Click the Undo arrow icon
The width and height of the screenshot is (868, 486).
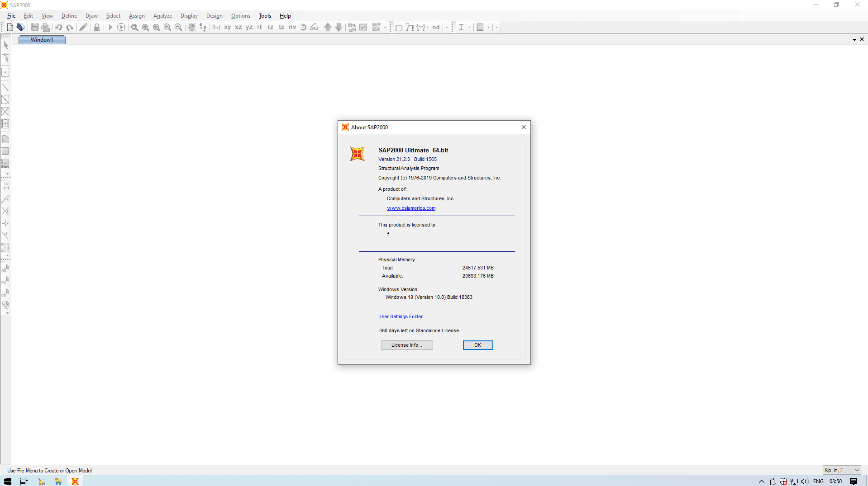[59, 27]
